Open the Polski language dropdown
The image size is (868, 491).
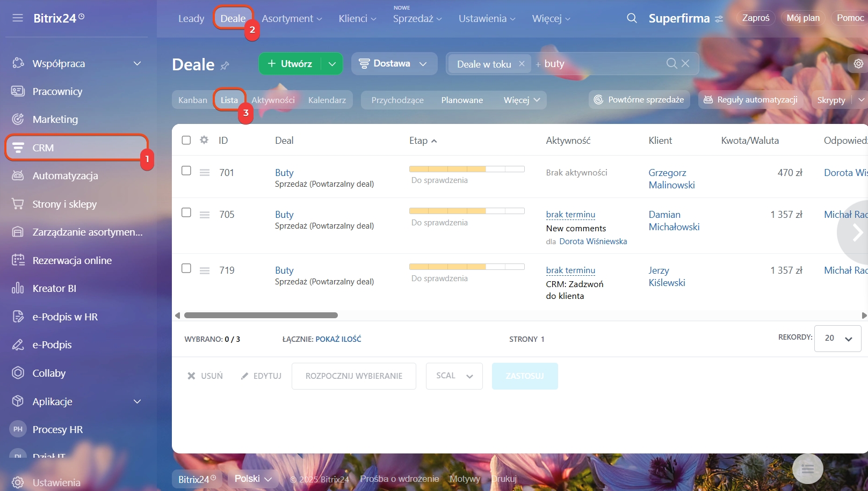pyautogui.click(x=253, y=479)
